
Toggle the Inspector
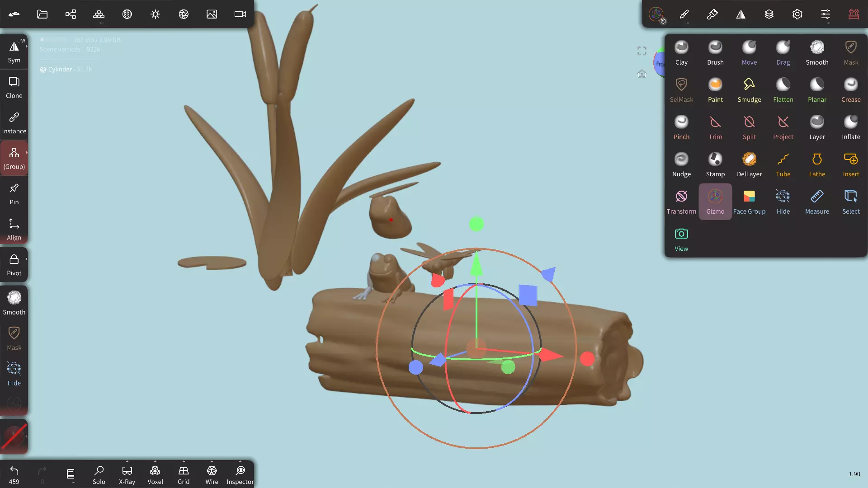coord(240,474)
